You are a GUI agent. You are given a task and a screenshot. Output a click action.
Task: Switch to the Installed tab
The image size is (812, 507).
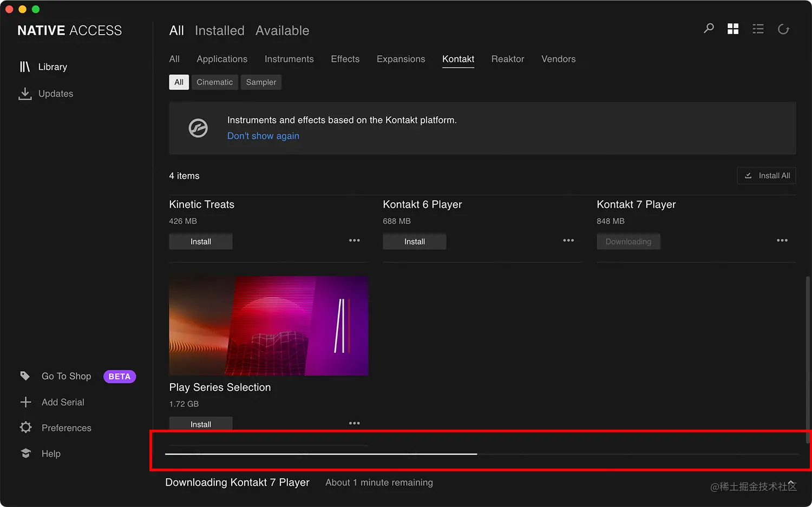click(220, 31)
